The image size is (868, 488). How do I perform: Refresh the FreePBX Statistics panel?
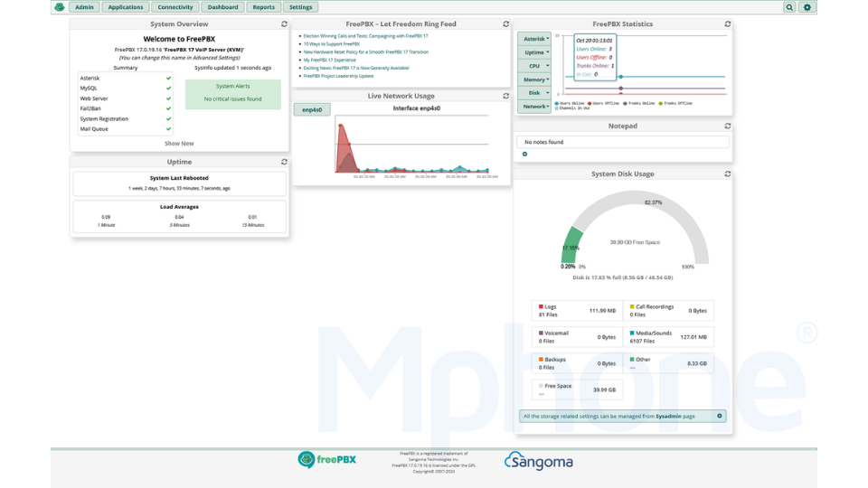pyautogui.click(x=727, y=23)
